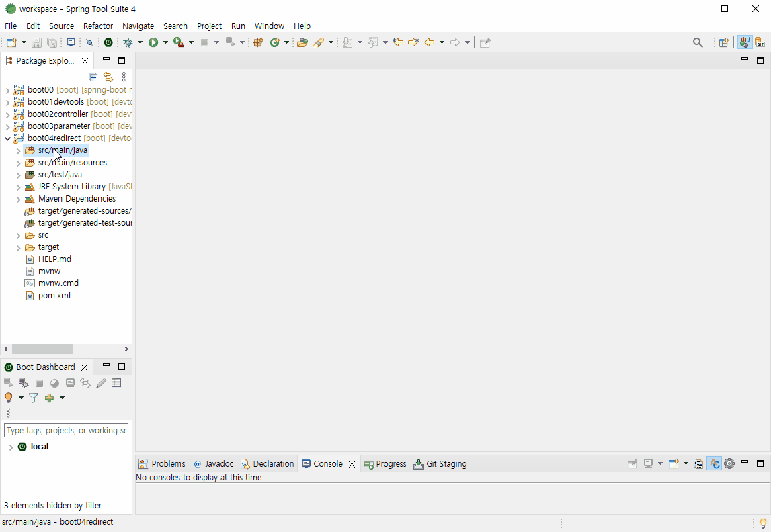Open the Boot Dashboard from the main toolbar
Viewport: 771px width, 532px height.
[108, 43]
